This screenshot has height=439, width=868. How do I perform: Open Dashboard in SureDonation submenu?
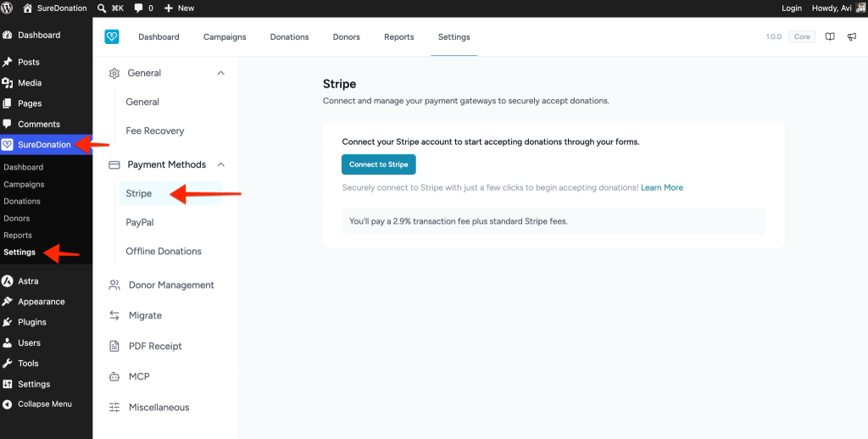(x=23, y=167)
